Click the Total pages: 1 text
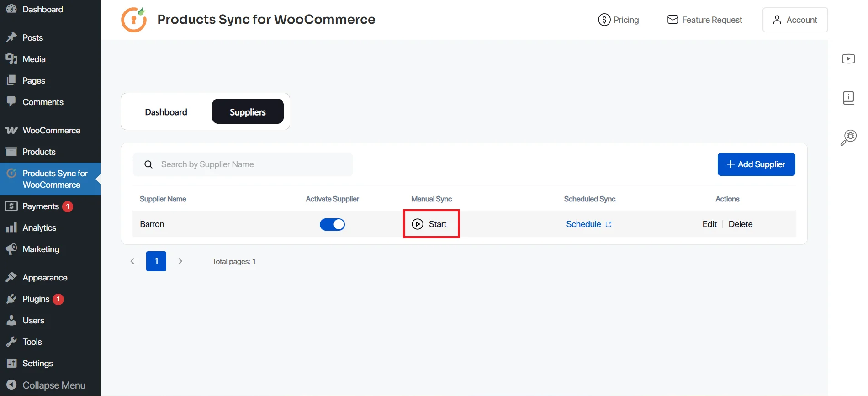Image resolution: width=868 pixels, height=396 pixels. click(x=234, y=261)
